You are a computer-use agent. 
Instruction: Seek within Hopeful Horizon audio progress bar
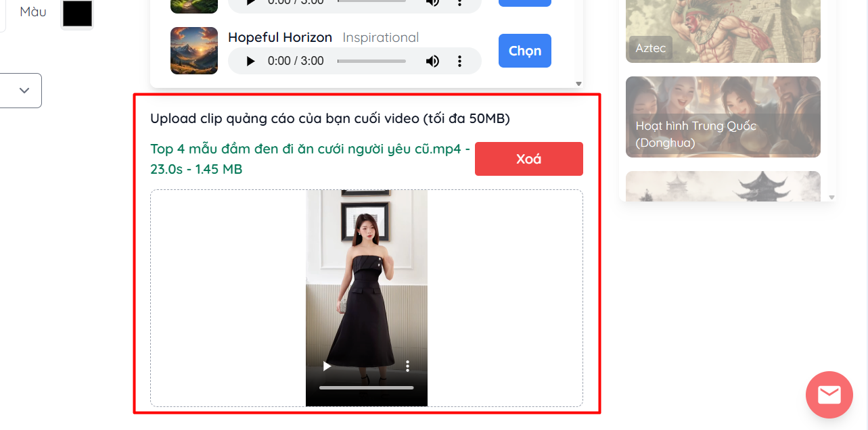click(x=371, y=61)
